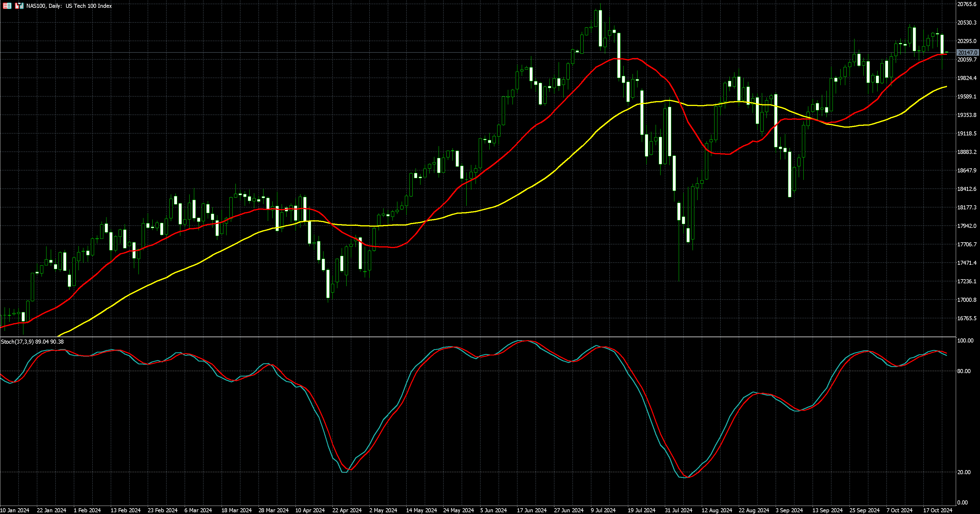
Task: Select the 17 Jun 2024 date label
Action: pyautogui.click(x=532, y=510)
